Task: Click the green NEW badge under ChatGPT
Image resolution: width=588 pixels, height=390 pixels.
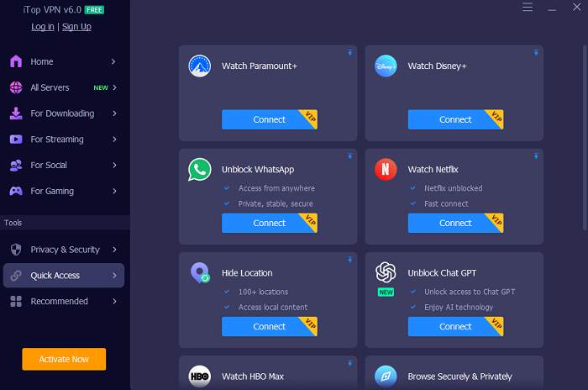Action: (386, 292)
